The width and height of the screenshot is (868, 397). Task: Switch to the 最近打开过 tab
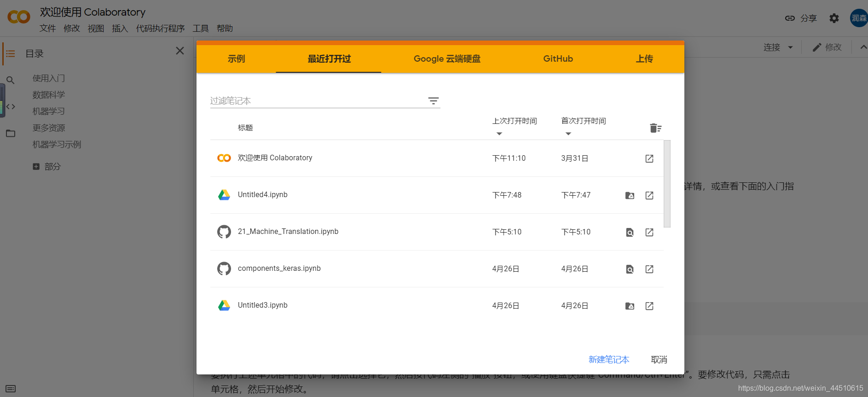click(329, 58)
